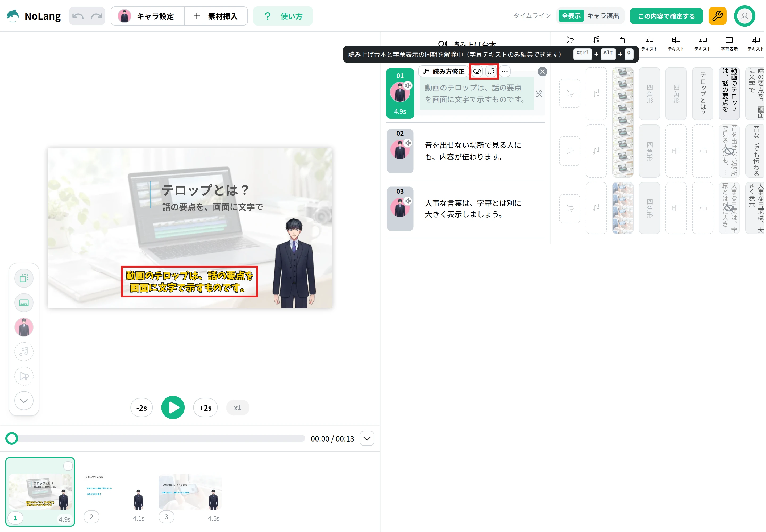Toggle speaker icon on script 01 avatar
The width and height of the screenshot is (766, 532).
(408, 86)
